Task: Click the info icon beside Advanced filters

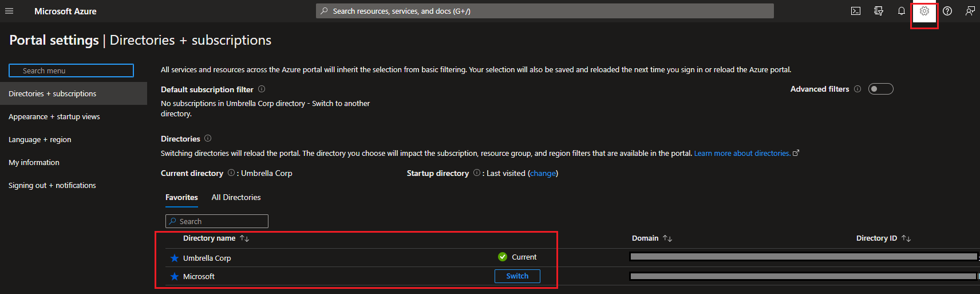Action: tap(857, 89)
